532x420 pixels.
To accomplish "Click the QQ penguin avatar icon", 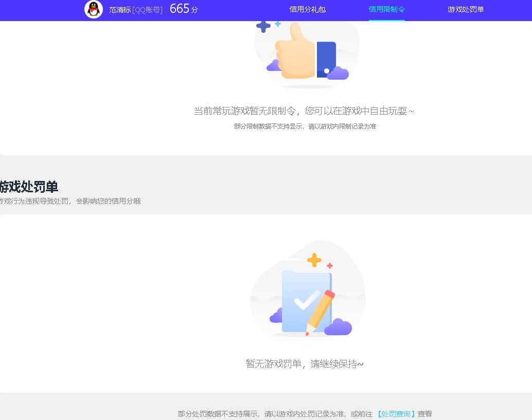I will [x=93, y=9].
